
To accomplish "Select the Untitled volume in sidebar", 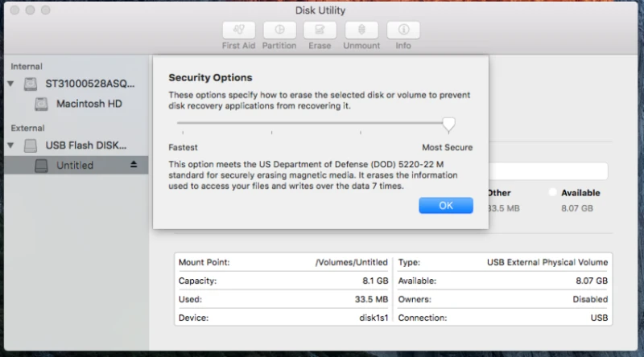I will point(74,166).
